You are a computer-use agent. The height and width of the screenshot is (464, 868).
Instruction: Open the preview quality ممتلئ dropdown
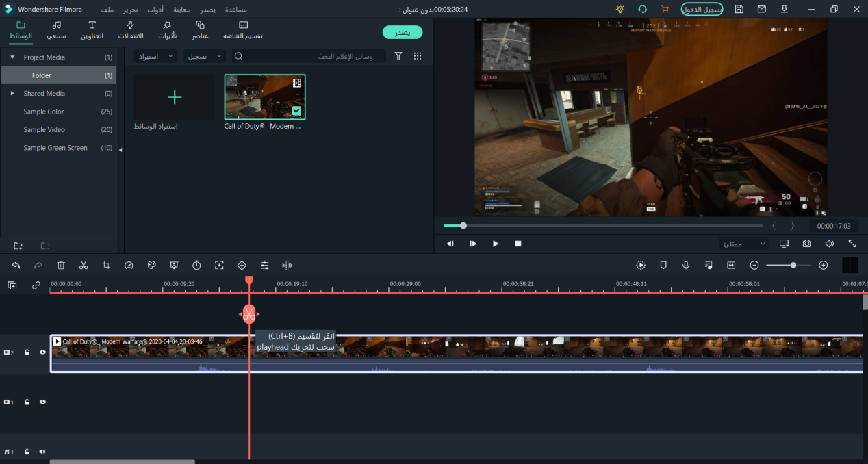743,244
